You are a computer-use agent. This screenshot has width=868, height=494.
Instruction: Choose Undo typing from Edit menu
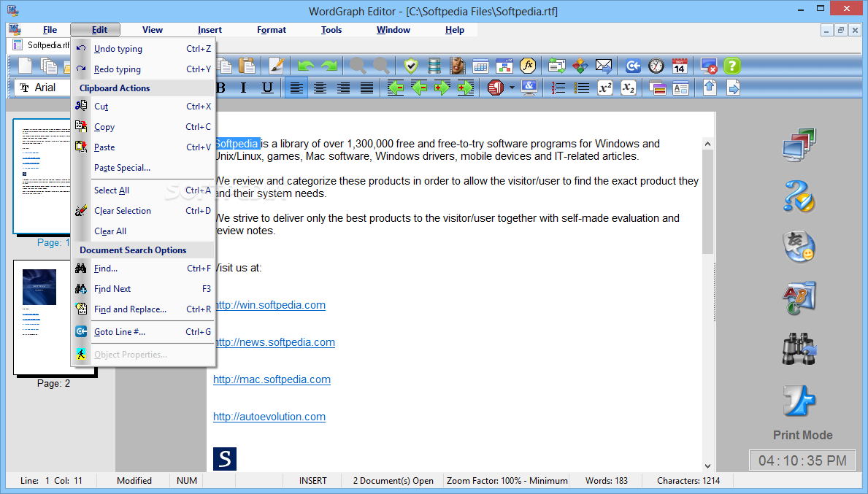[143, 49]
